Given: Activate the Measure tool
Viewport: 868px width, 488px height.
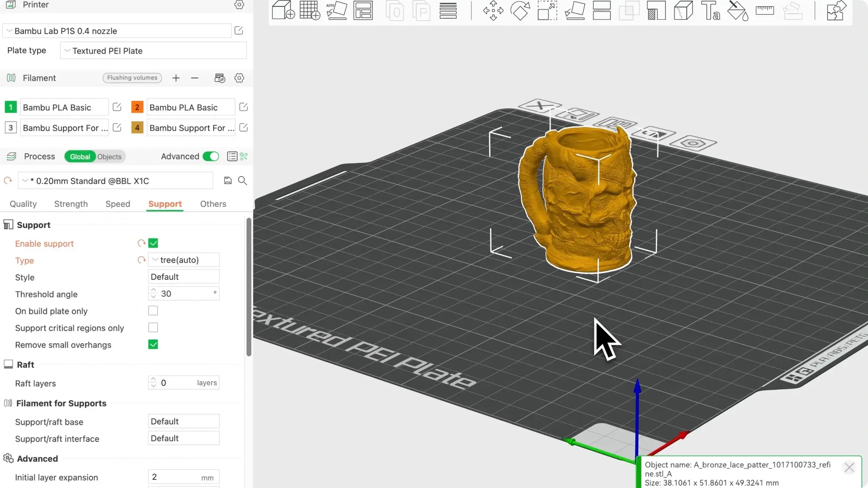Looking at the screenshot, I should (765, 11).
